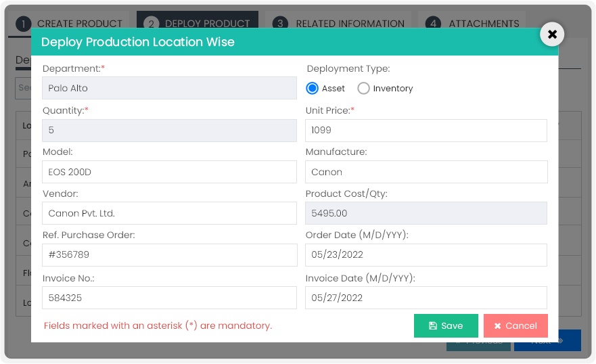This screenshot has height=364, width=596.
Task: Click the Department field showing Palo Alto
Action: pos(169,88)
